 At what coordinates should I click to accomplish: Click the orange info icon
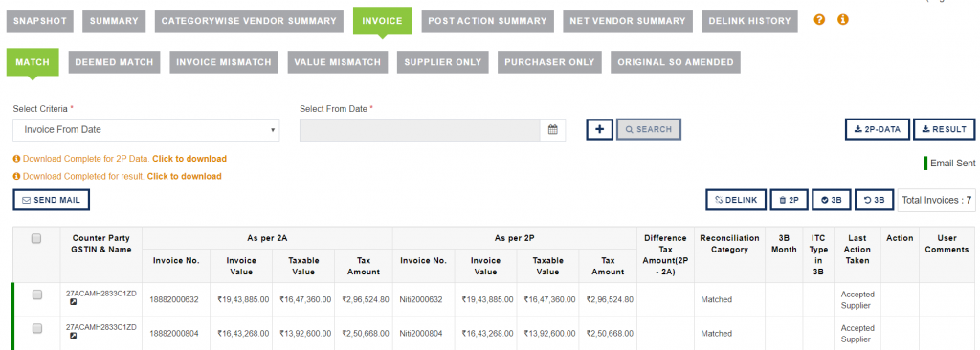click(x=842, y=20)
